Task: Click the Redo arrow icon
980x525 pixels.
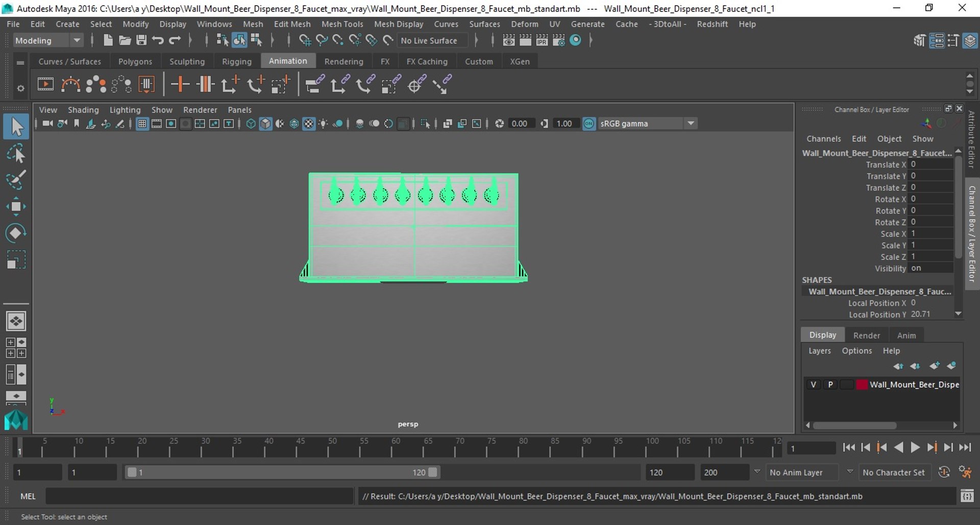Action: tap(175, 40)
